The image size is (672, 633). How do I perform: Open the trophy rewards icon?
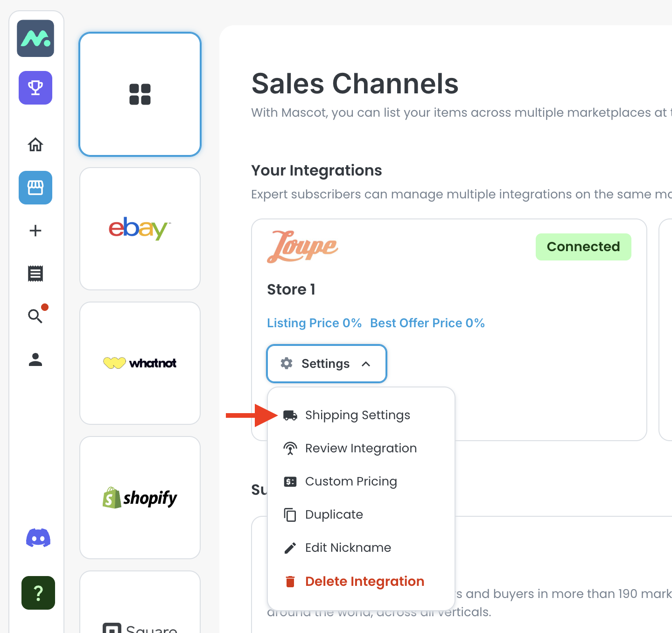(x=35, y=88)
